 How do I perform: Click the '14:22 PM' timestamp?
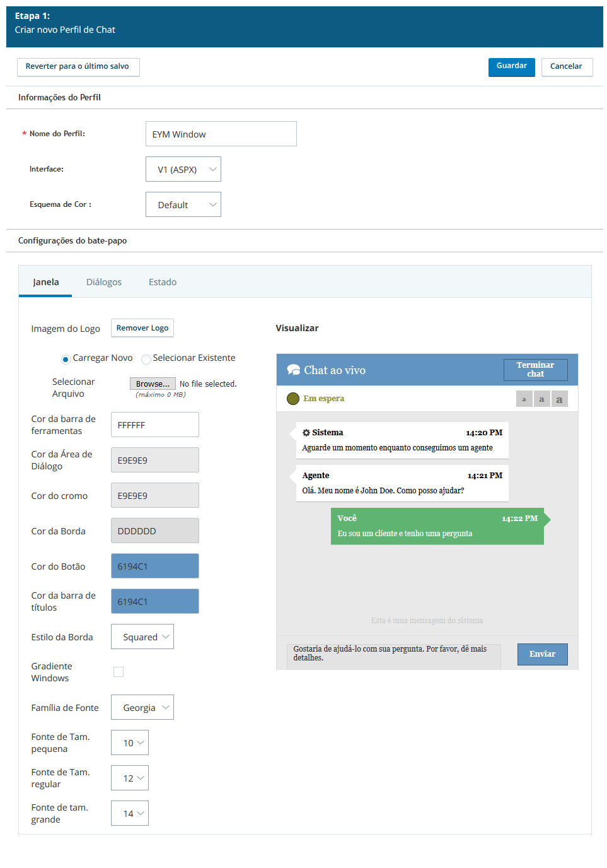tap(520, 519)
